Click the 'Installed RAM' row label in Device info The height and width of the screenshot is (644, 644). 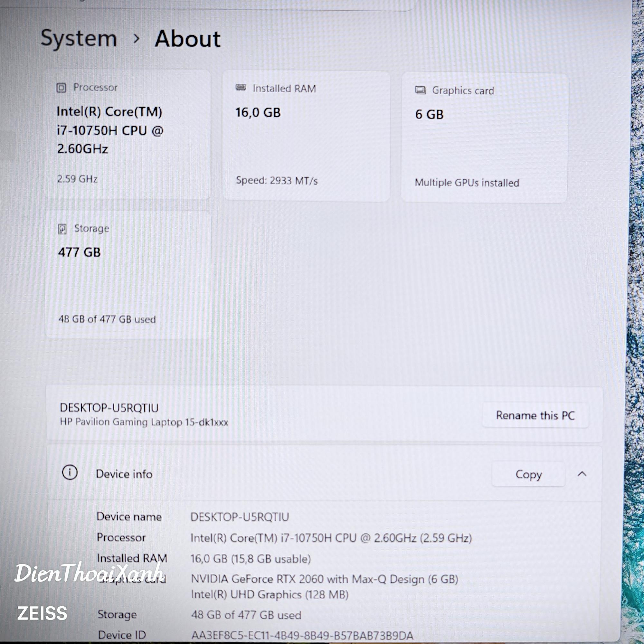click(132, 558)
